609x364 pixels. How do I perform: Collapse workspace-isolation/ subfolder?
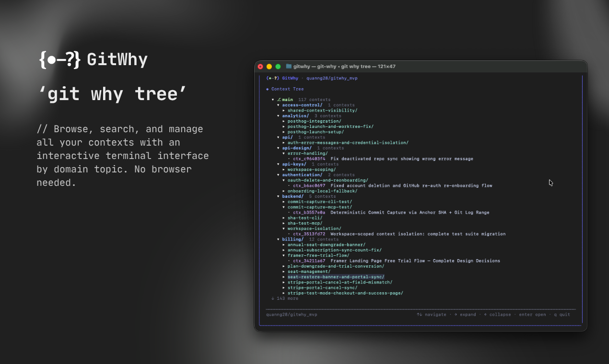(x=312, y=228)
